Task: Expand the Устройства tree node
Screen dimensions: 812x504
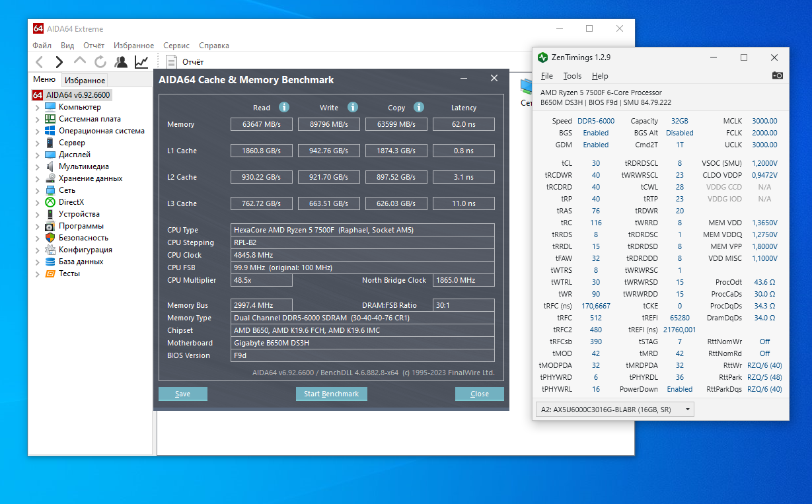Action: click(38, 214)
